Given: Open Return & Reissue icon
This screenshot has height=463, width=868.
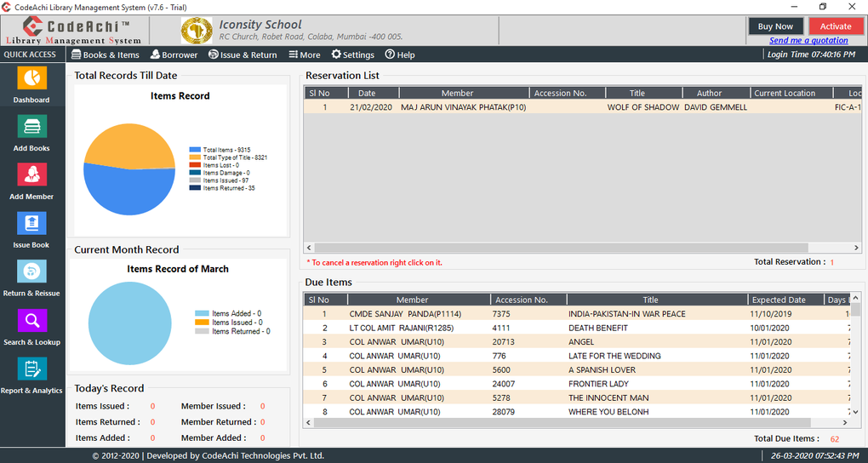Looking at the screenshot, I should point(31,272).
